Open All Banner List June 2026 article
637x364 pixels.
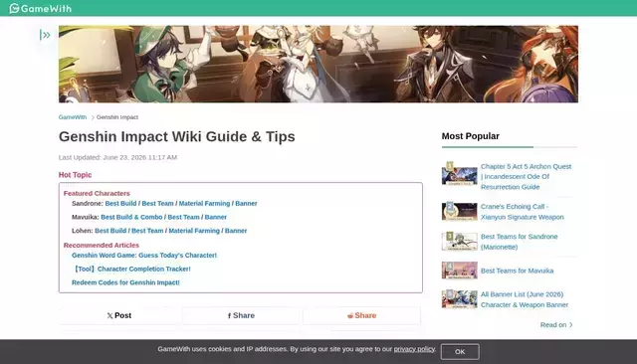click(x=525, y=299)
